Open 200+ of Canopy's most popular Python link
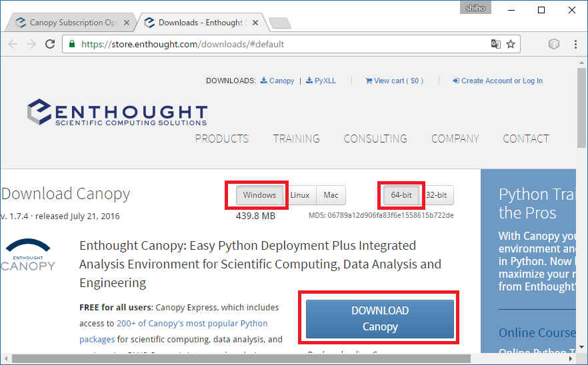The width and height of the screenshot is (588, 365). pyautogui.click(x=192, y=324)
